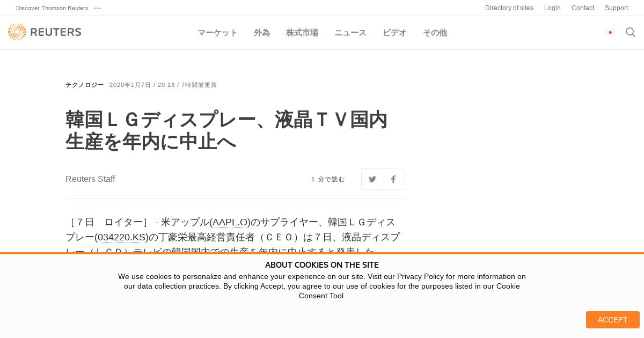The height and width of the screenshot is (338, 644).
Task: Accept cookies with ACCEPT button
Action: [612, 320]
